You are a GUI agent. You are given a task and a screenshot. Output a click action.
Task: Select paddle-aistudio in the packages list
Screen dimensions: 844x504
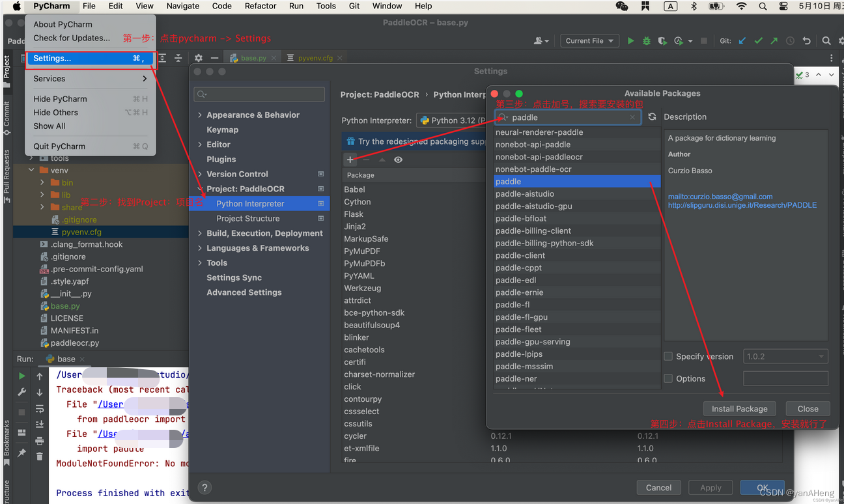coord(577,194)
